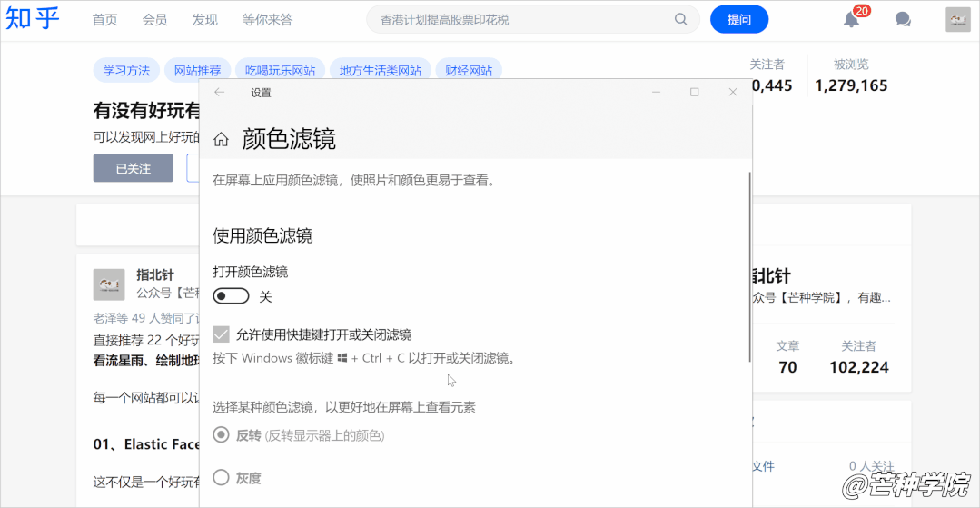Open the private messages chat icon
Viewport: 980px width, 508px height.
point(903,19)
